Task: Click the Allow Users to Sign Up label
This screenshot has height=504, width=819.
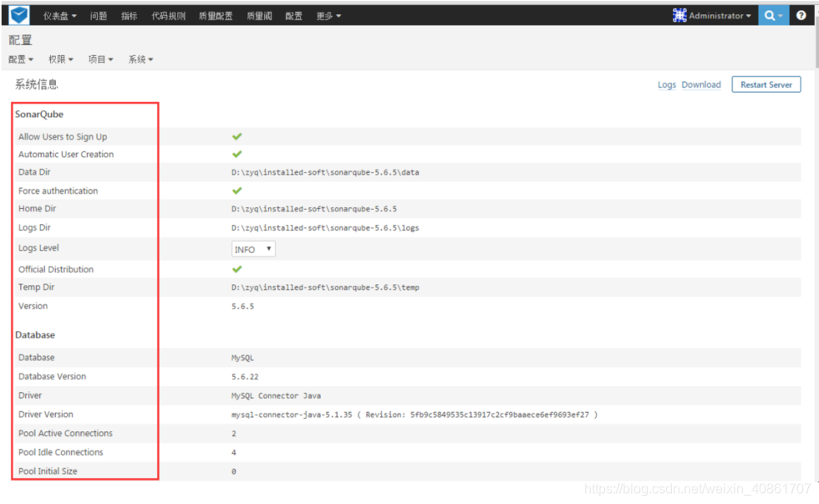Action: click(63, 136)
